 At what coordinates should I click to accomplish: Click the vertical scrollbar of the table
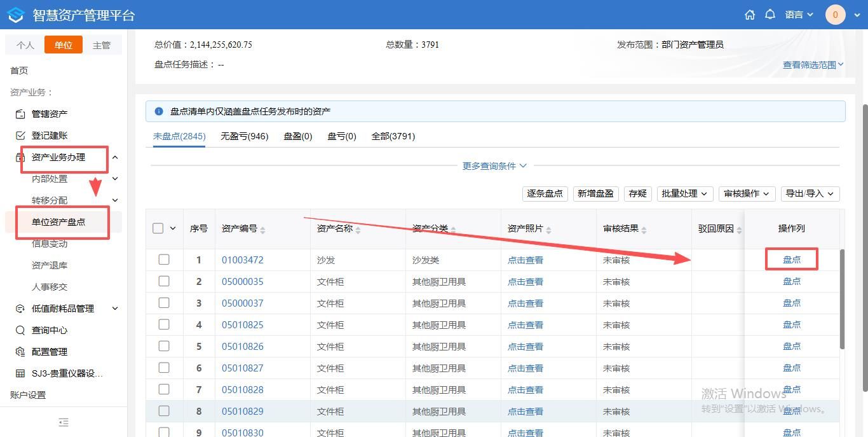(x=843, y=299)
